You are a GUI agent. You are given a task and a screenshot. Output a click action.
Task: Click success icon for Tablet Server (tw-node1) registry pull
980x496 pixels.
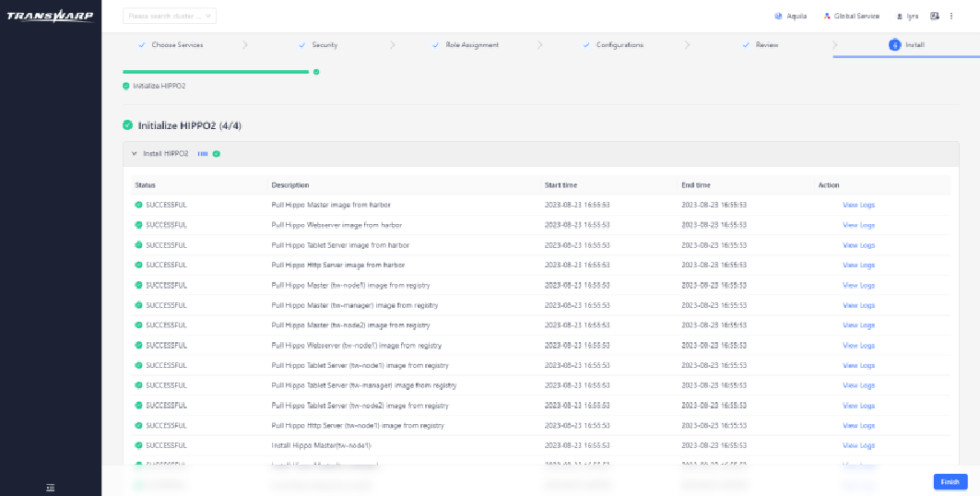point(138,365)
